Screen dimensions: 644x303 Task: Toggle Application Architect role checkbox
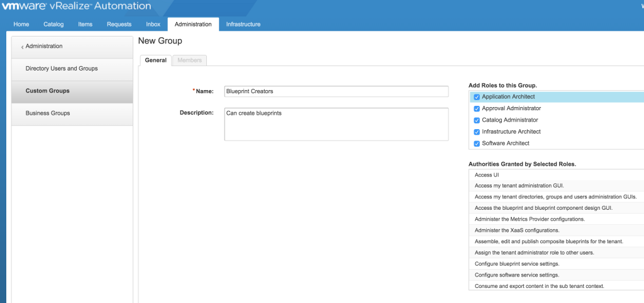477,98
